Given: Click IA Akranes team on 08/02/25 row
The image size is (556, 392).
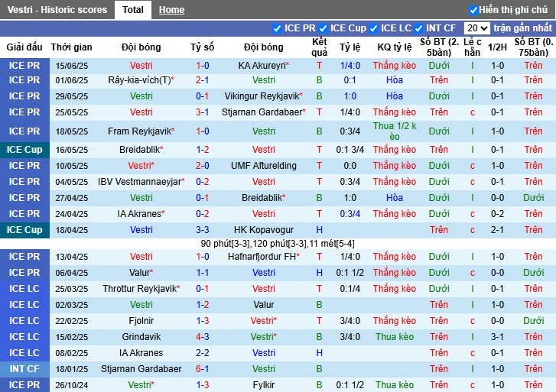Looking at the screenshot, I should pos(141,353).
